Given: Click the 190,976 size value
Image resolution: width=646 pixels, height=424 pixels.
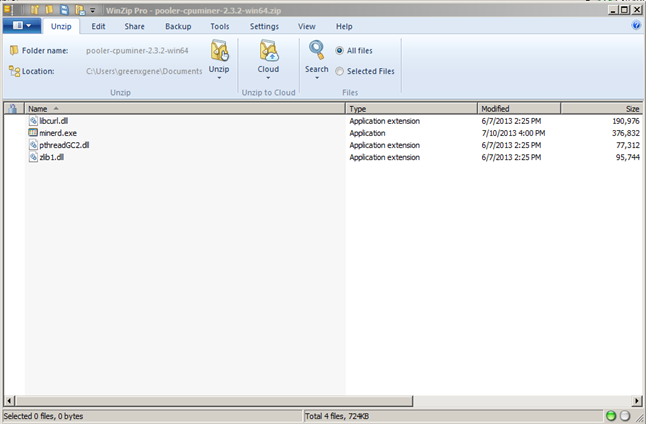Looking at the screenshot, I should pyautogui.click(x=626, y=121).
